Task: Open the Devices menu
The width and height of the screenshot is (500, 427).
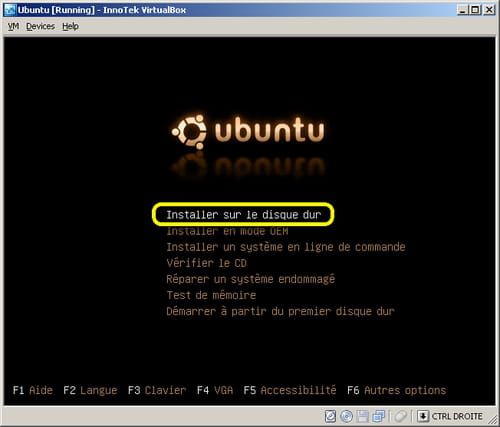Action: click(40, 26)
